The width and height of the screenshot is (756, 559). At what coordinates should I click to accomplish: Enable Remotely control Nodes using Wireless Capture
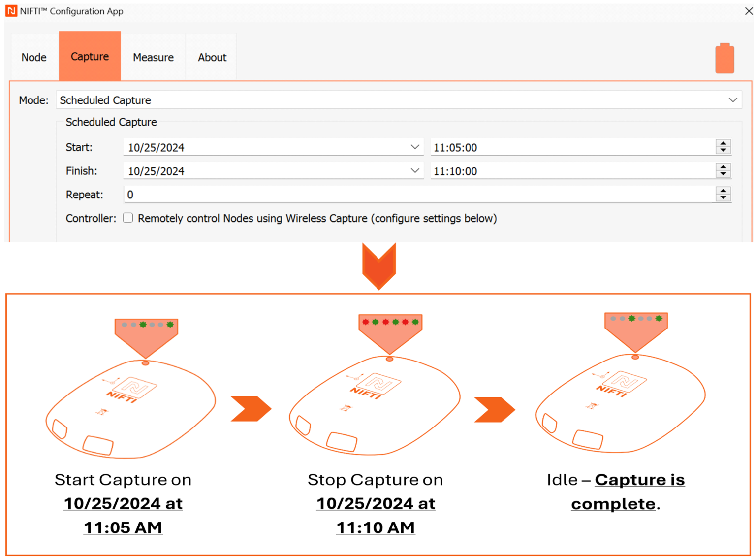pyautogui.click(x=128, y=218)
